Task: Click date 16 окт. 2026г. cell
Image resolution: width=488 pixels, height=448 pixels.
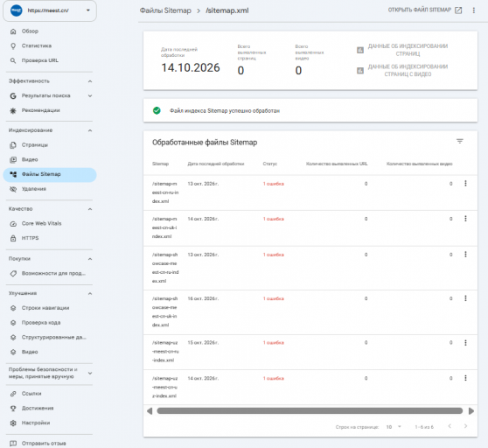Action: click(x=203, y=298)
